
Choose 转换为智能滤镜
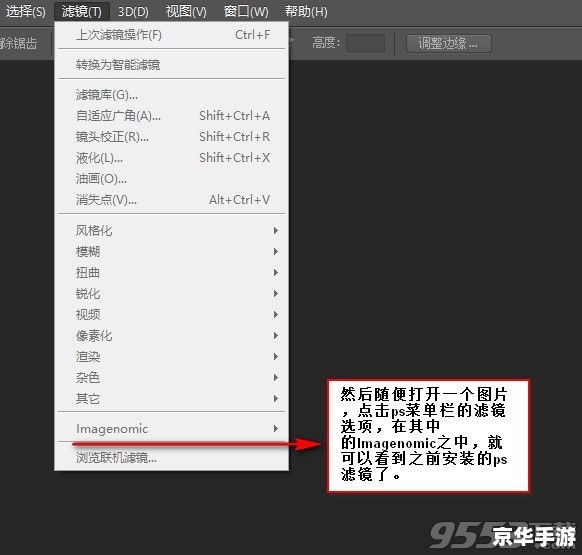171,65
